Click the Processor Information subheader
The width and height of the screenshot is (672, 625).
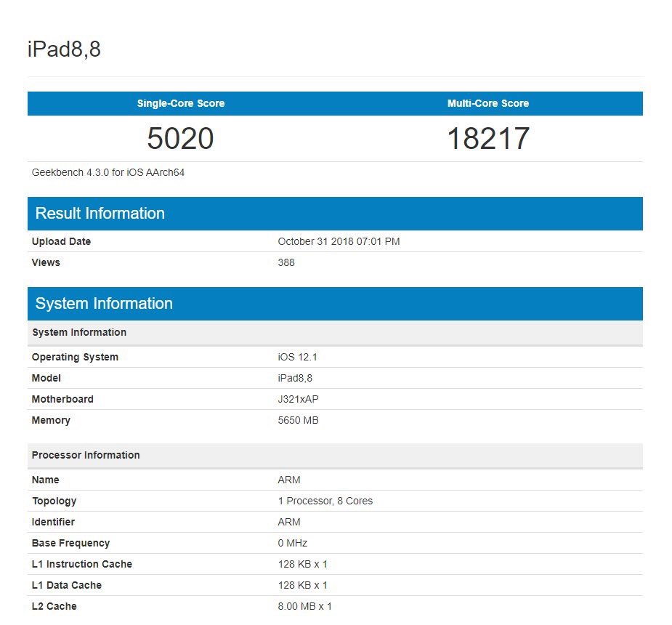[86, 455]
